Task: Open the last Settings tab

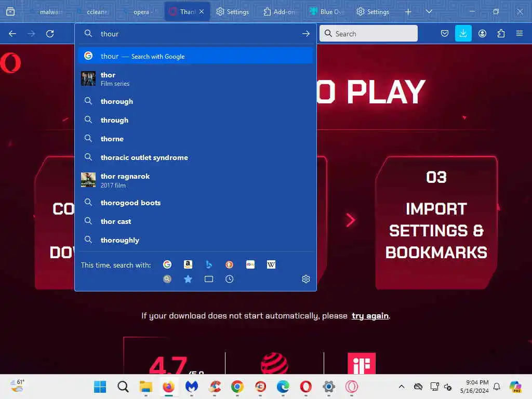Action: point(373,12)
